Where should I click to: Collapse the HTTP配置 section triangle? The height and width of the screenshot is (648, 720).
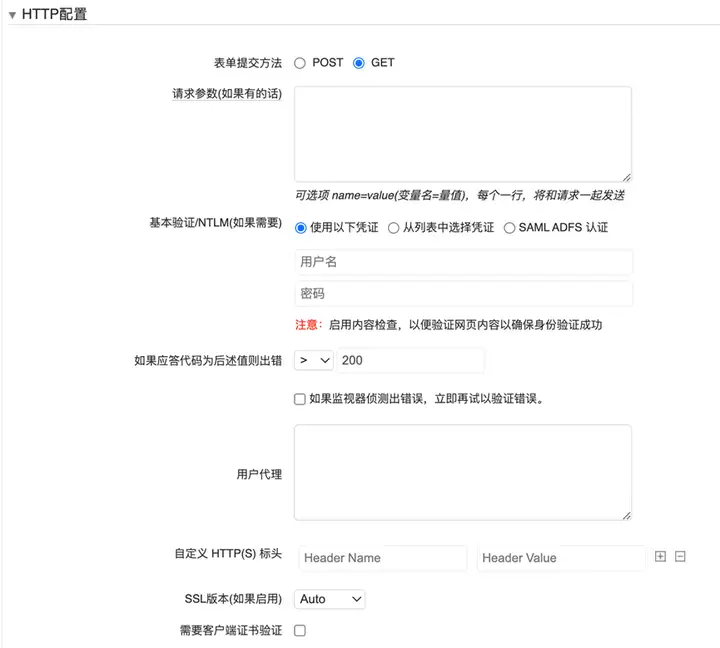12,15
